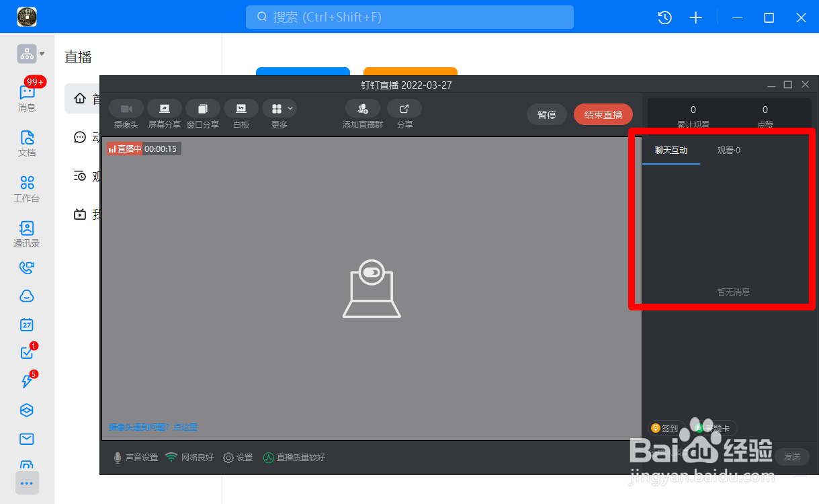Switch to chat interaction (聊天互动) tab
819x504 pixels.
671,151
